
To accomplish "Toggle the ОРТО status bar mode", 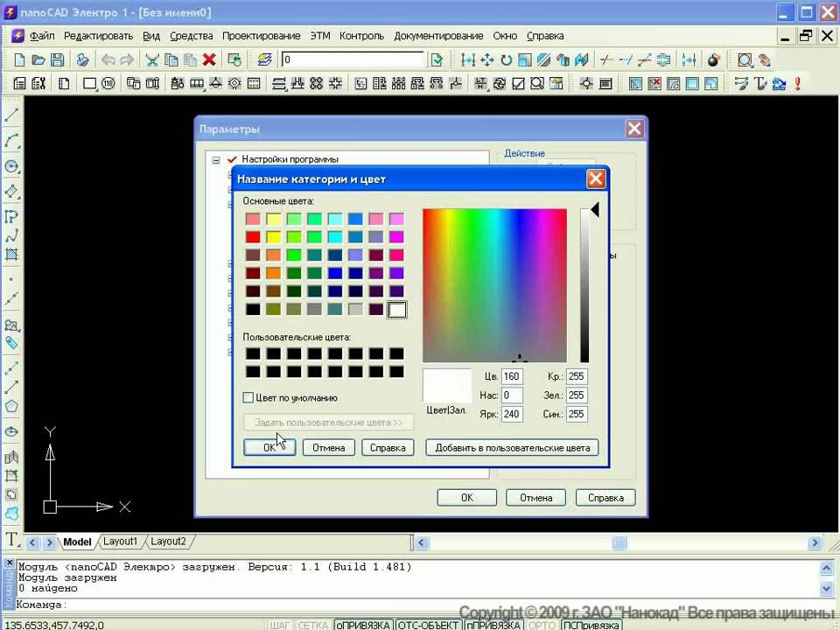I will [x=542, y=625].
